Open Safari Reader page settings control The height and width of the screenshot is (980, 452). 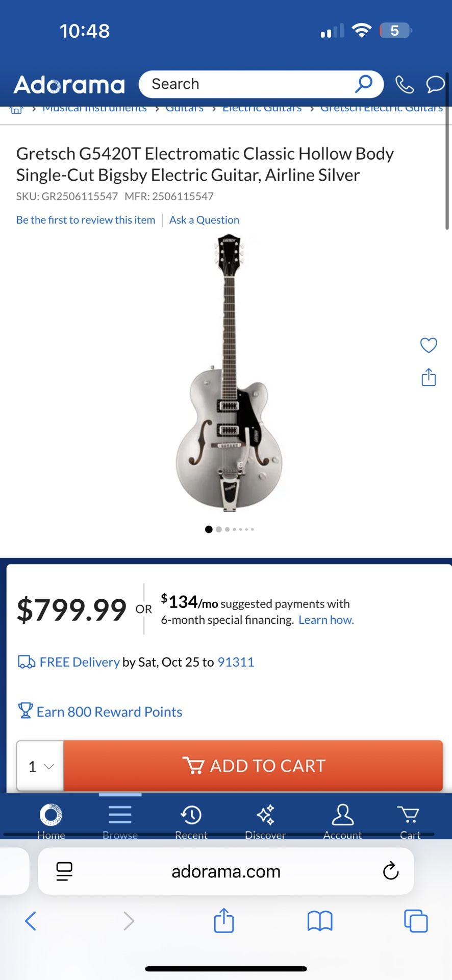pos(64,871)
